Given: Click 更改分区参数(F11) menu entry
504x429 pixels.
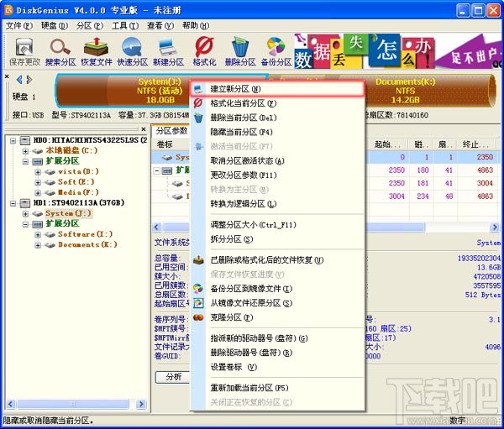Looking at the screenshot, I should pyautogui.click(x=277, y=175).
